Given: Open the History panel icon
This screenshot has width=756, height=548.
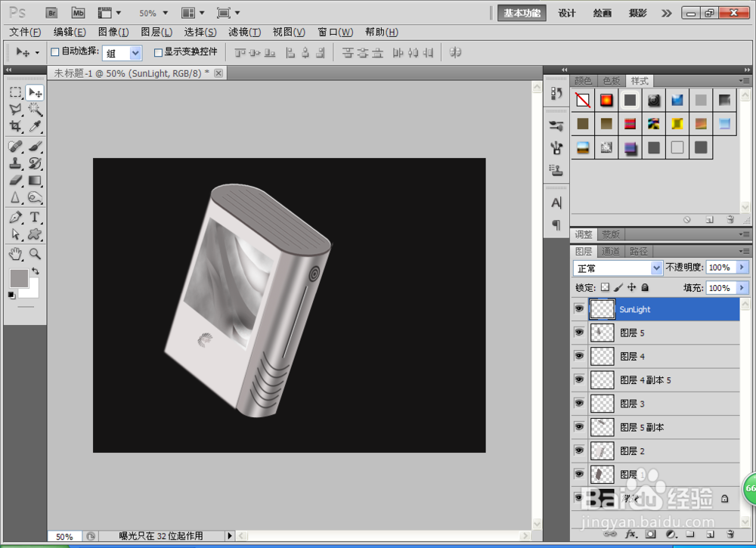Looking at the screenshot, I should [556, 94].
